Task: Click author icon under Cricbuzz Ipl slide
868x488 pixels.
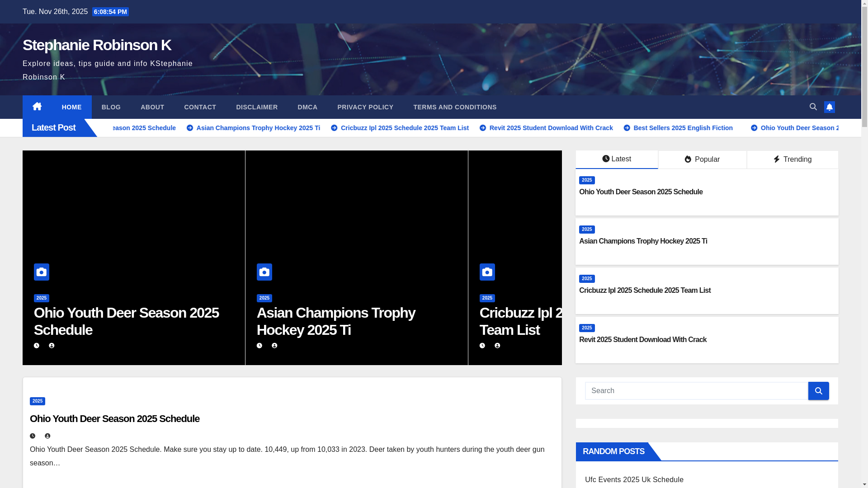Action: (497, 346)
